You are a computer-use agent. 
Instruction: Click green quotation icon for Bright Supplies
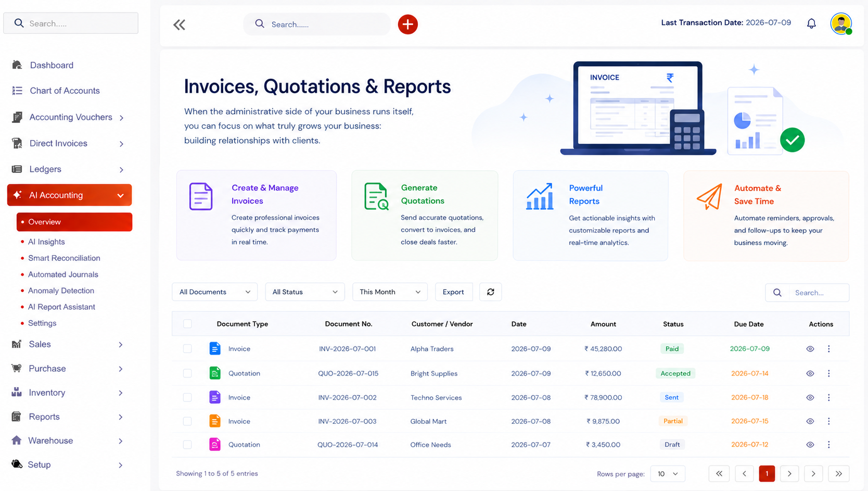click(215, 373)
